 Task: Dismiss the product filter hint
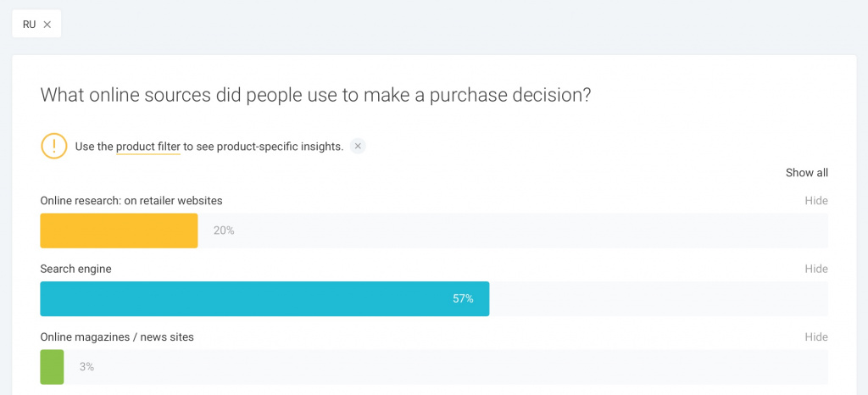click(x=358, y=146)
